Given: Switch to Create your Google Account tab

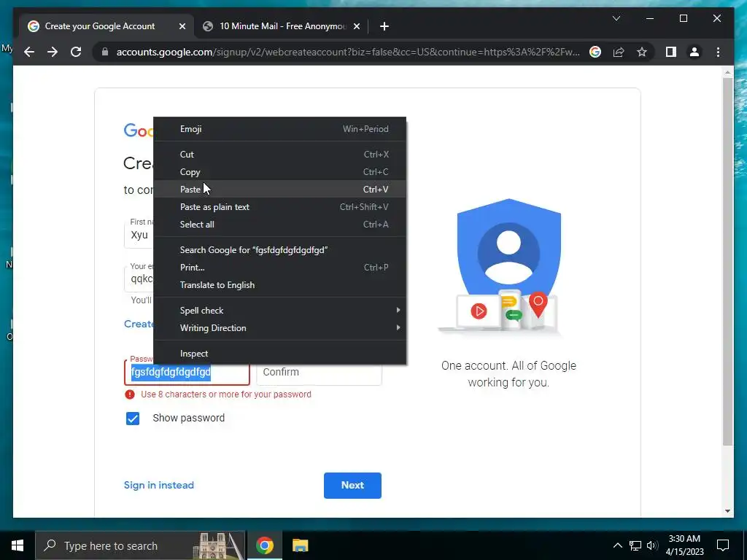Looking at the screenshot, I should 106,26.
